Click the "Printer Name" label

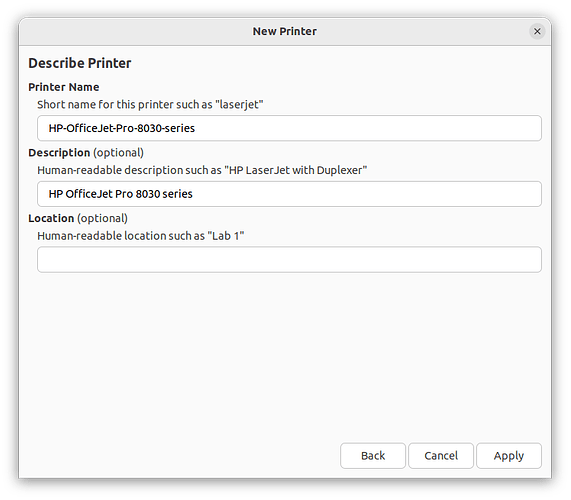pyautogui.click(x=64, y=87)
